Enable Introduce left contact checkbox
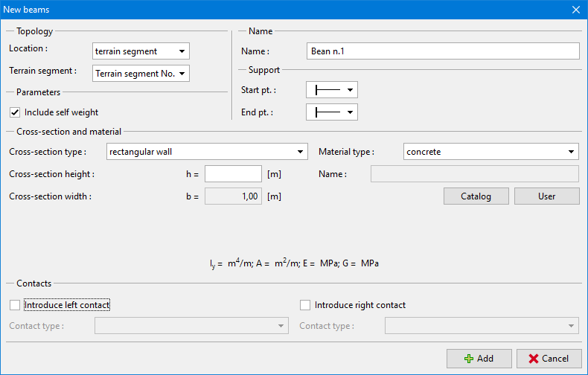Viewport: 588px width, 375px height. [x=15, y=305]
